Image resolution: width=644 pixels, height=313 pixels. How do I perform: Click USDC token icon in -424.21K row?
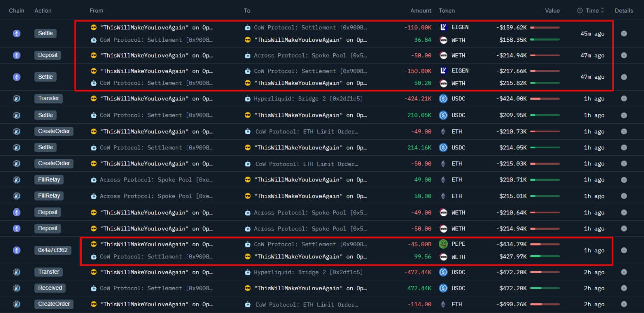[443, 99]
